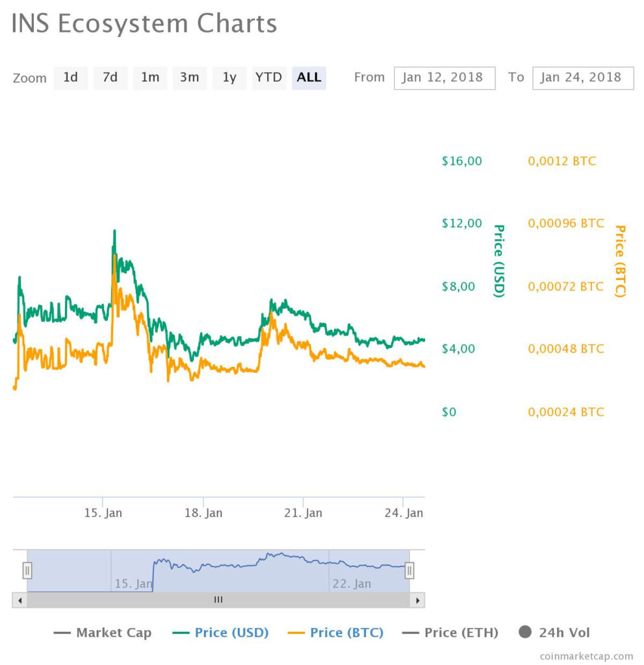Set zoom range to 7d
The height and width of the screenshot is (665, 644).
[110, 78]
